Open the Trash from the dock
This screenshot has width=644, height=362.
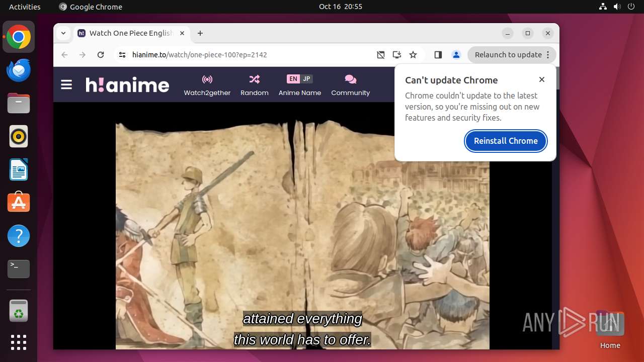pyautogui.click(x=19, y=311)
